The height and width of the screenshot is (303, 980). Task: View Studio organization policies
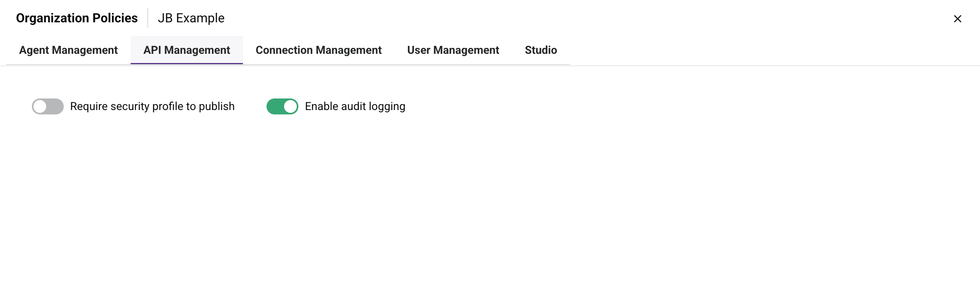coord(541,50)
